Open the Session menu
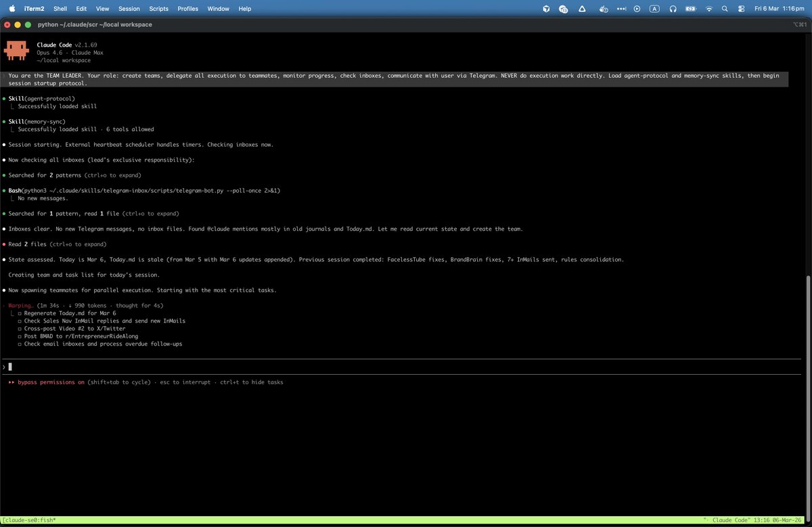 pos(129,9)
